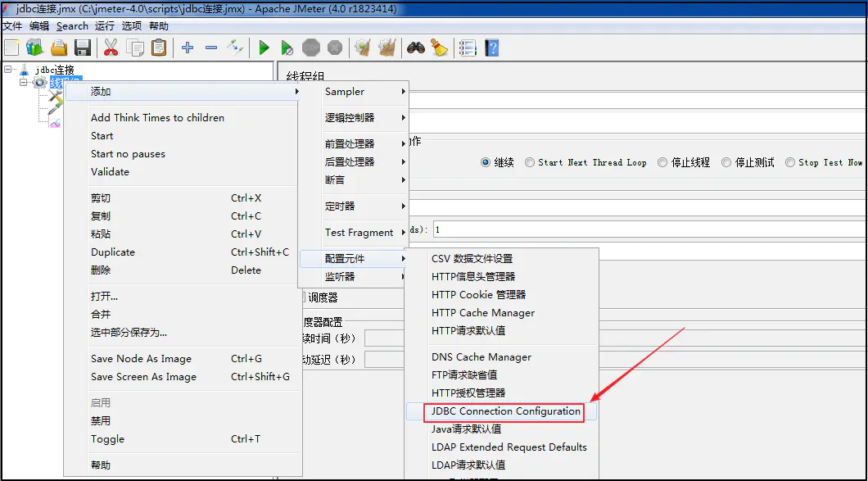The image size is (868, 481).
Task: Choose CSV 数据文件设置 item
Action: tap(502, 259)
